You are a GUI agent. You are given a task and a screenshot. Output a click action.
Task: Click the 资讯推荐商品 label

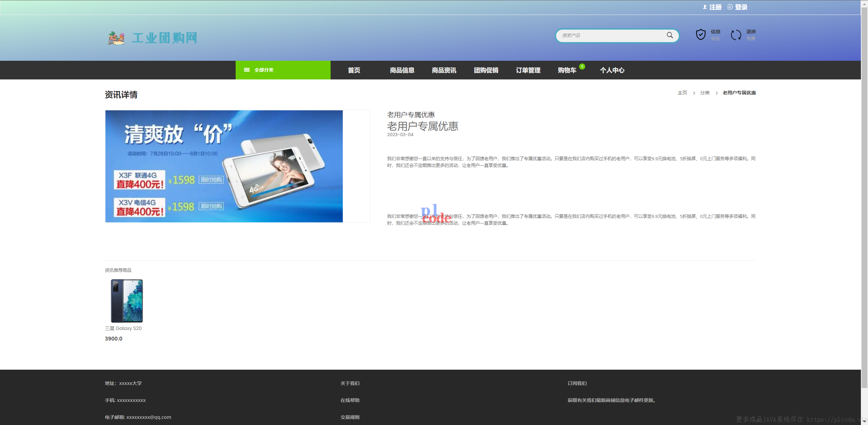[x=118, y=270]
